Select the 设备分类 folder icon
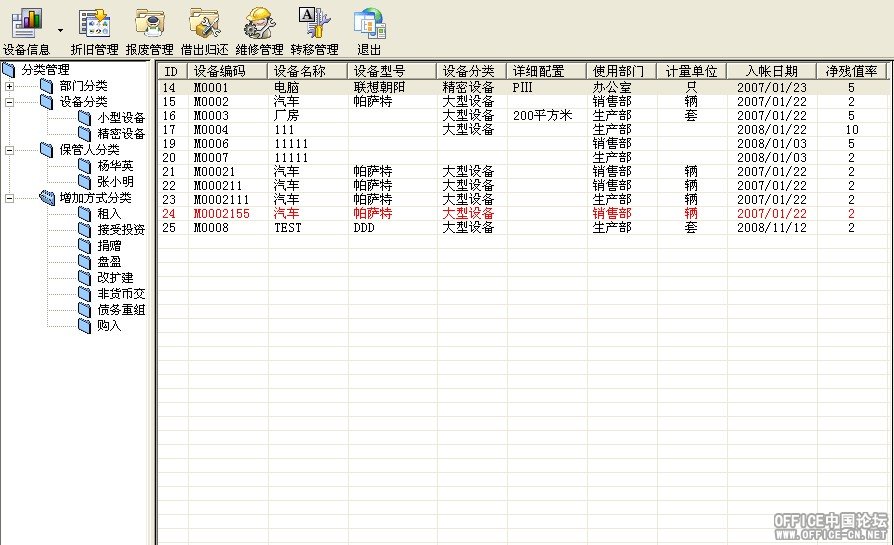This screenshot has width=894, height=545. pyautogui.click(x=47, y=102)
